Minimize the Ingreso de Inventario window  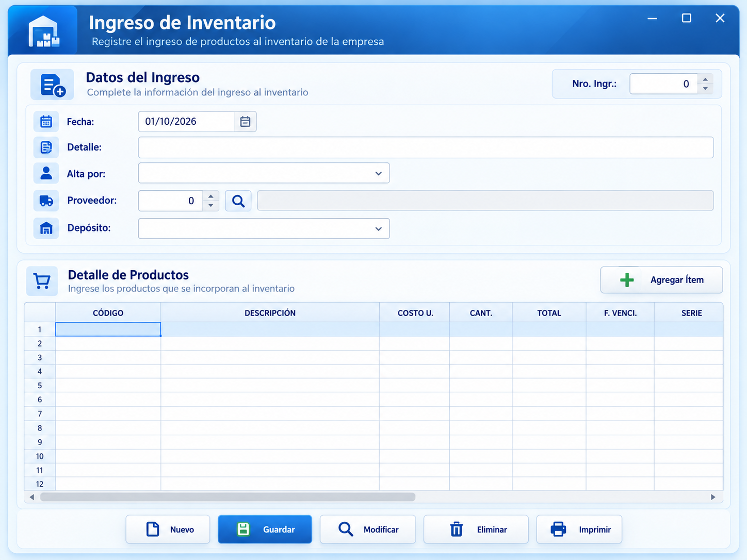(653, 19)
